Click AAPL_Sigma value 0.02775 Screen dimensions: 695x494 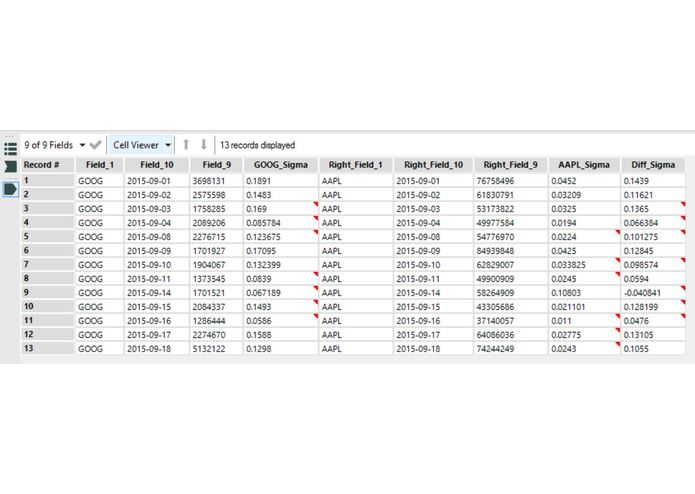click(584, 335)
